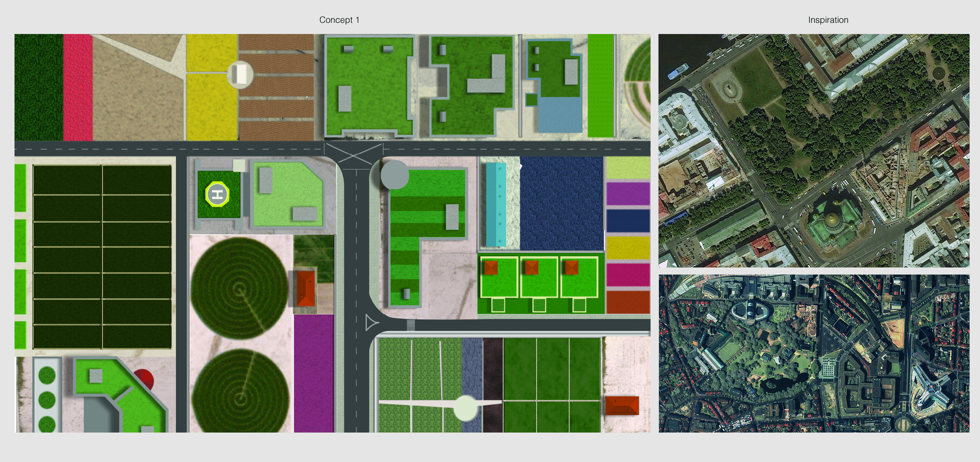Viewport: 980px width, 462px height.
Task: Click the 'Inspiration' heading text
Action: coord(828,20)
